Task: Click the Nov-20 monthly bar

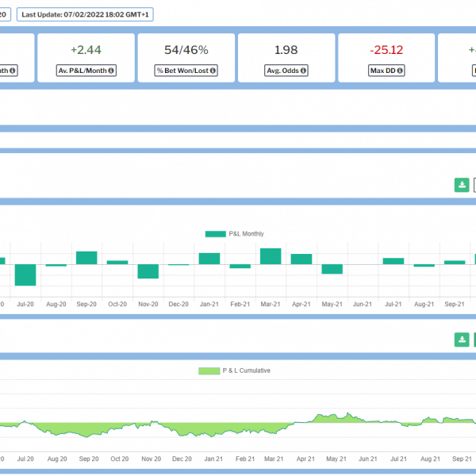Action: [148, 271]
